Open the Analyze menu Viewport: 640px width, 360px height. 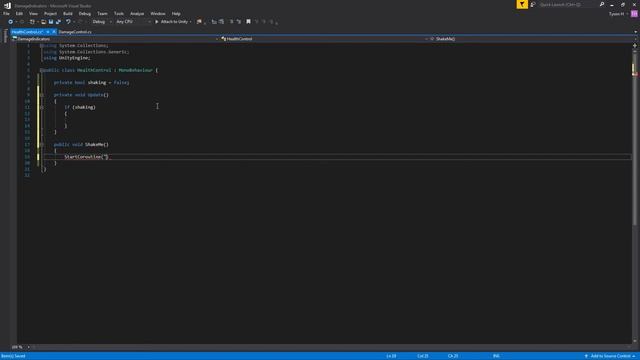(x=137, y=14)
